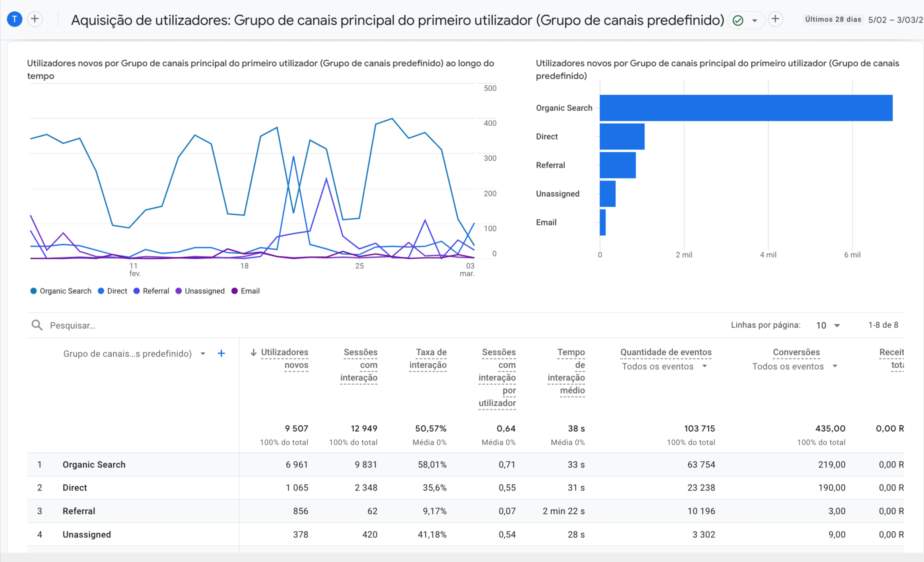Click the Organic Search bar in bar chart
Screen dimensions: 924x562
tap(746, 108)
